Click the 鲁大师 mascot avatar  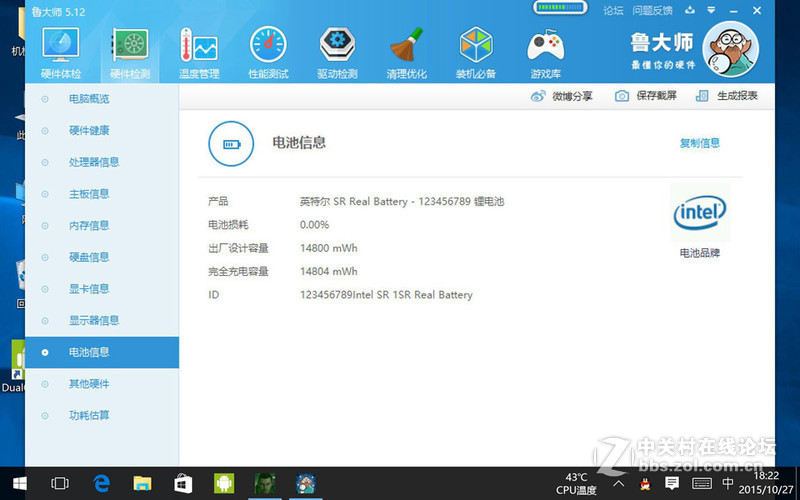(x=731, y=49)
